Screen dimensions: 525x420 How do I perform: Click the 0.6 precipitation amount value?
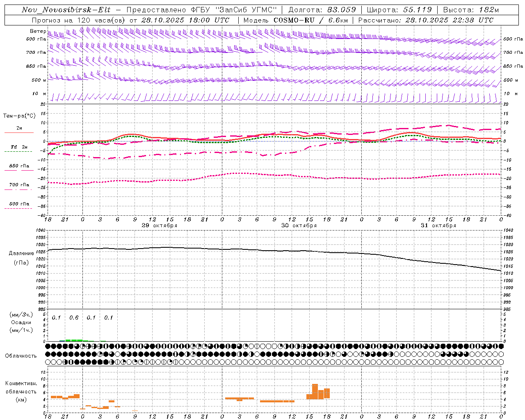(x=74, y=317)
